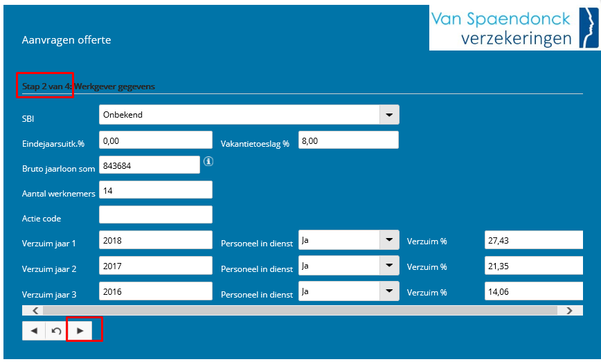Edit the Verzuim jaar 1 field
The width and height of the screenshot is (601, 364).
click(156, 240)
